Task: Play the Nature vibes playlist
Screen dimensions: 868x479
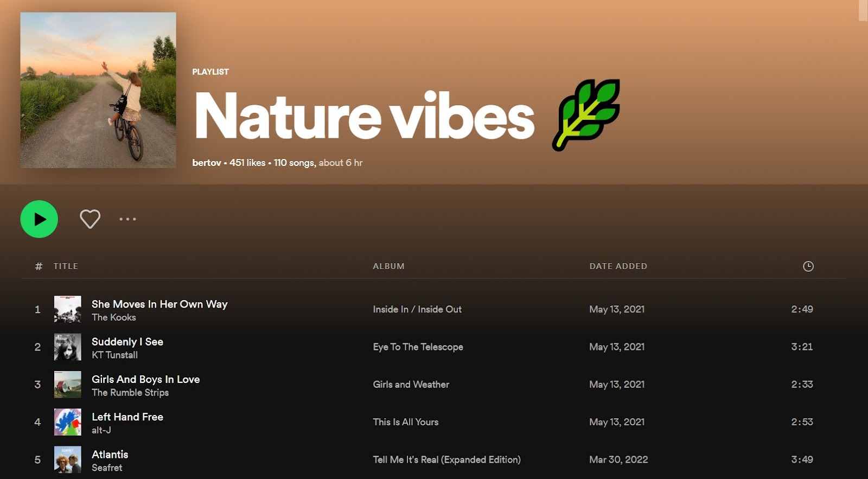Action: 39,219
